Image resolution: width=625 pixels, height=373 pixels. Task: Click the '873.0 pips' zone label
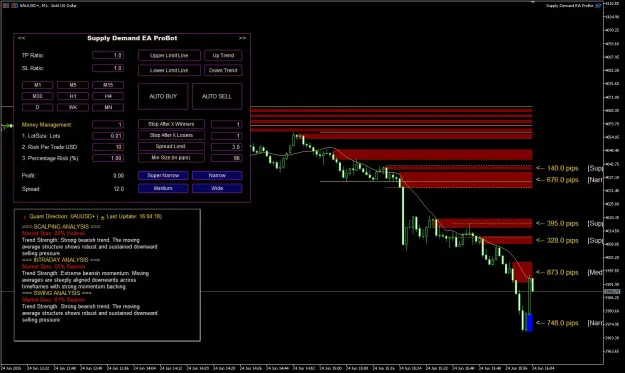click(557, 273)
